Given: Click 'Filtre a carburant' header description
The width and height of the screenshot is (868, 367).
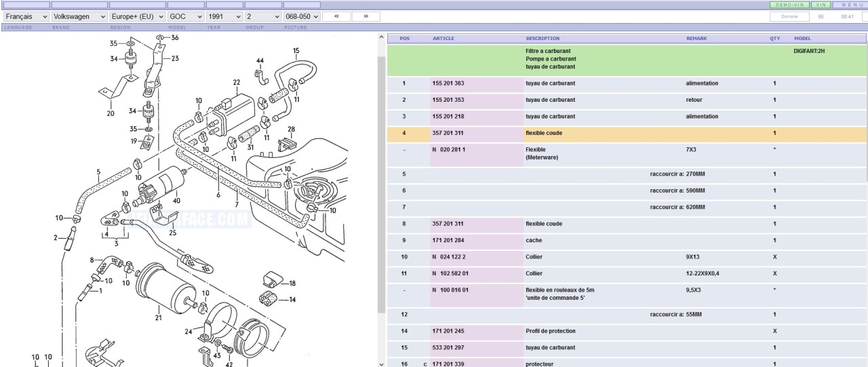Looking at the screenshot, I should coord(548,51).
